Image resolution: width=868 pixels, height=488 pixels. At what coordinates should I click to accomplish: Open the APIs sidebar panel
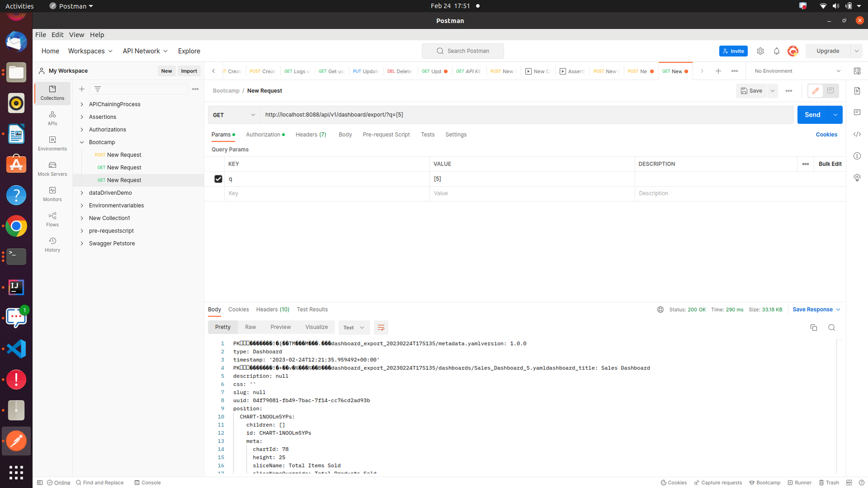click(x=52, y=118)
